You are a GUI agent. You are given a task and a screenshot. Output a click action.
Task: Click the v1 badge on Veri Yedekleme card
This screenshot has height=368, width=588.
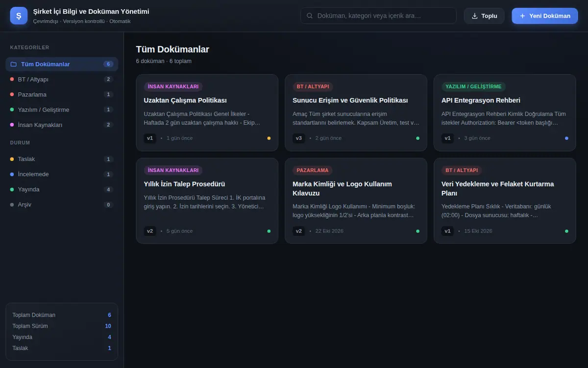point(448,231)
